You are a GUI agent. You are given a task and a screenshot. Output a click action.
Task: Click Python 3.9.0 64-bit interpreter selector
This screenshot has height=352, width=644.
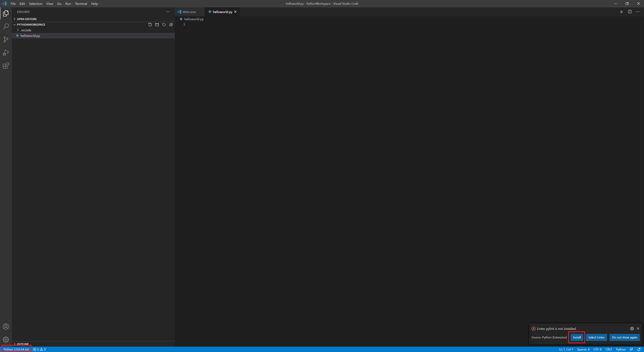point(16,349)
